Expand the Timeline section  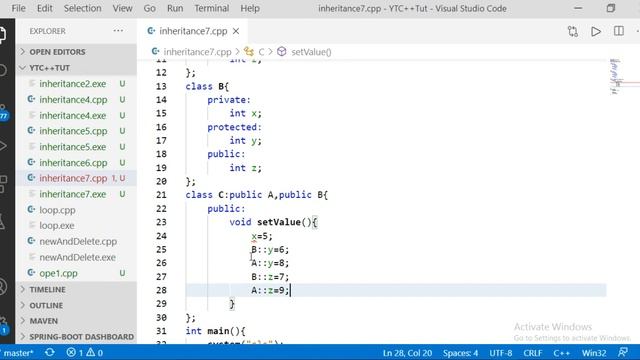[76, 289]
